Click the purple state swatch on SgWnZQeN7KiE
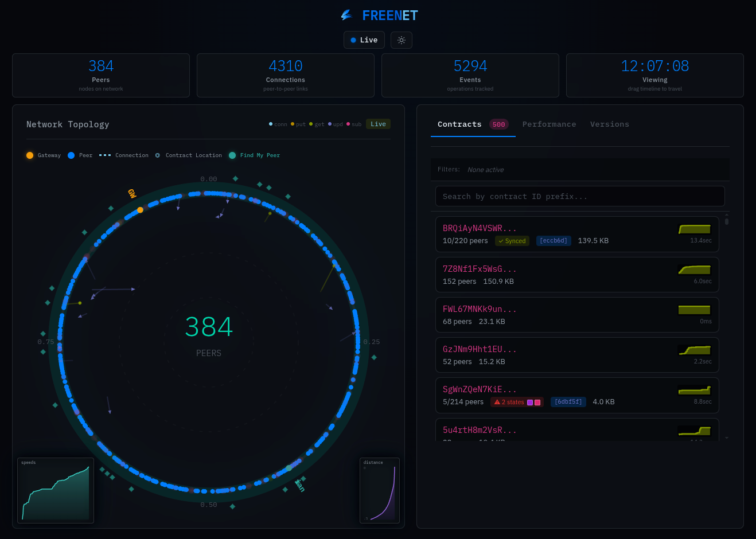The image size is (756, 539). pyautogui.click(x=530, y=403)
